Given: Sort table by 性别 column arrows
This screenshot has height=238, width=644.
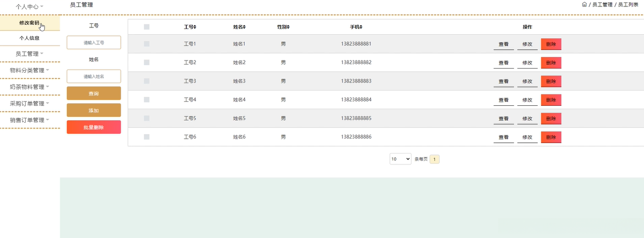Looking at the screenshot, I should 288,27.
